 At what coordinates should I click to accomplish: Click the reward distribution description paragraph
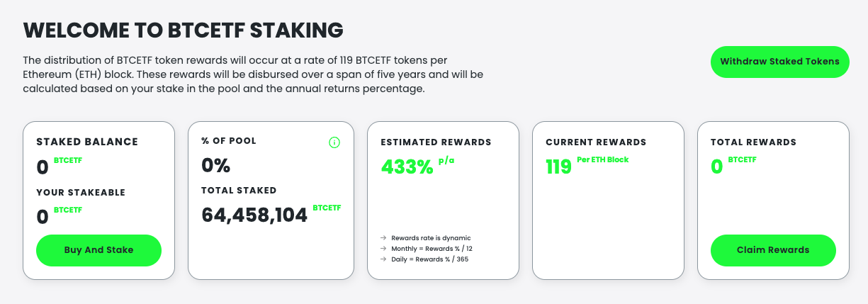253,74
